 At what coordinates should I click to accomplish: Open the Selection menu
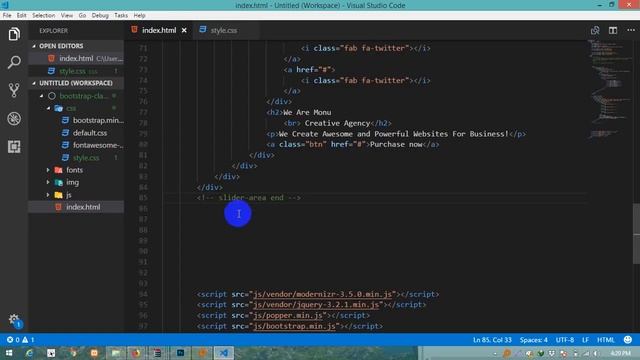pos(44,15)
